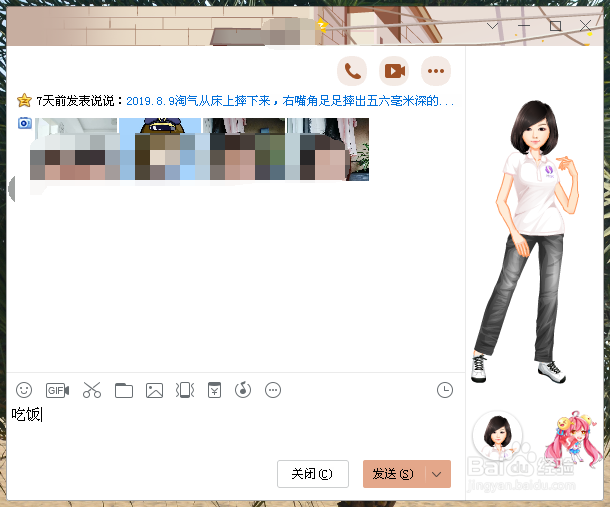Click the star badge beside contact name

(x=322, y=25)
